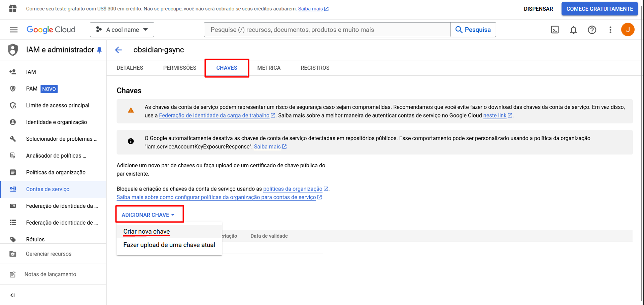Image resolution: width=644 pixels, height=305 pixels.
Task: Open the three-dot settings menu
Action: [x=610, y=30]
